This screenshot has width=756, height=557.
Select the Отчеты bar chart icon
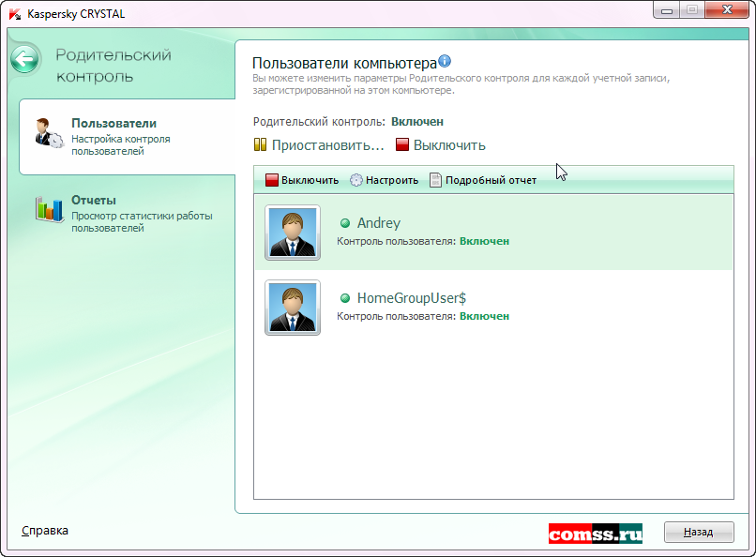click(49, 209)
